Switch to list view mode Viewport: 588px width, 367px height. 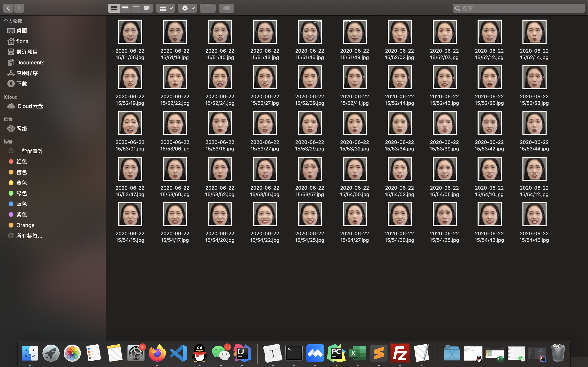point(125,8)
